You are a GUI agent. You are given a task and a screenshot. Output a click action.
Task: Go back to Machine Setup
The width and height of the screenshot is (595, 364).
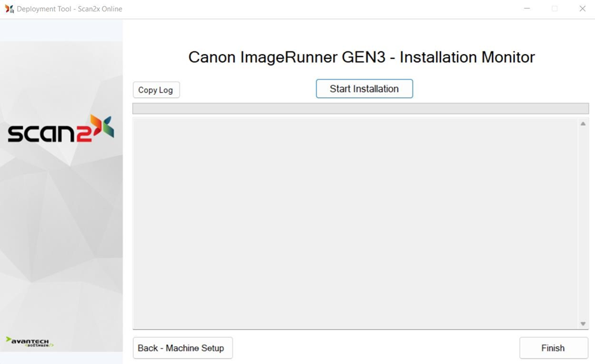[182, 348]
